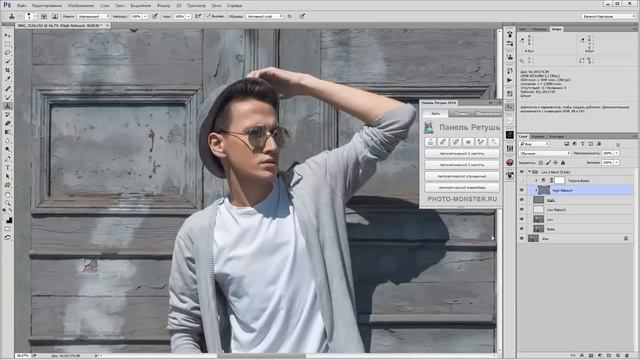Image resolution: width=640 pixels, height=360 pixels.
Task: Select the Eraser tool
Action: [x=7, y=123]
